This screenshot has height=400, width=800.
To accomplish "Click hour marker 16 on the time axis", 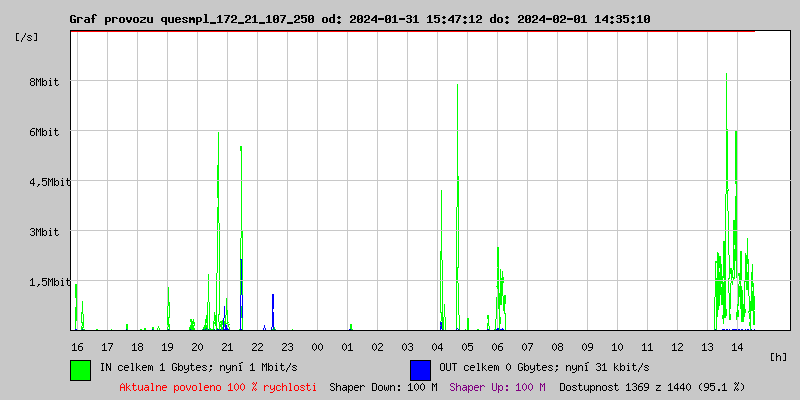I will coord(77,347).
